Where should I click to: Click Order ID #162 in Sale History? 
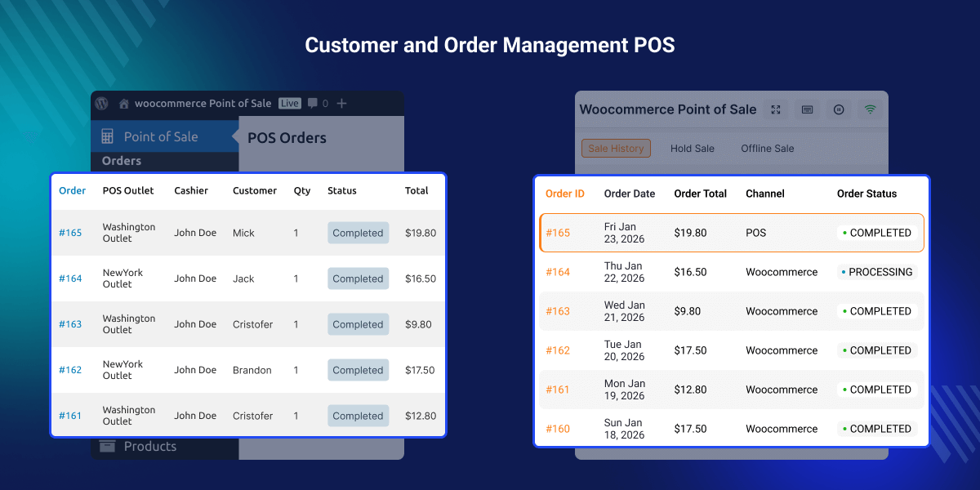[558, 350]
